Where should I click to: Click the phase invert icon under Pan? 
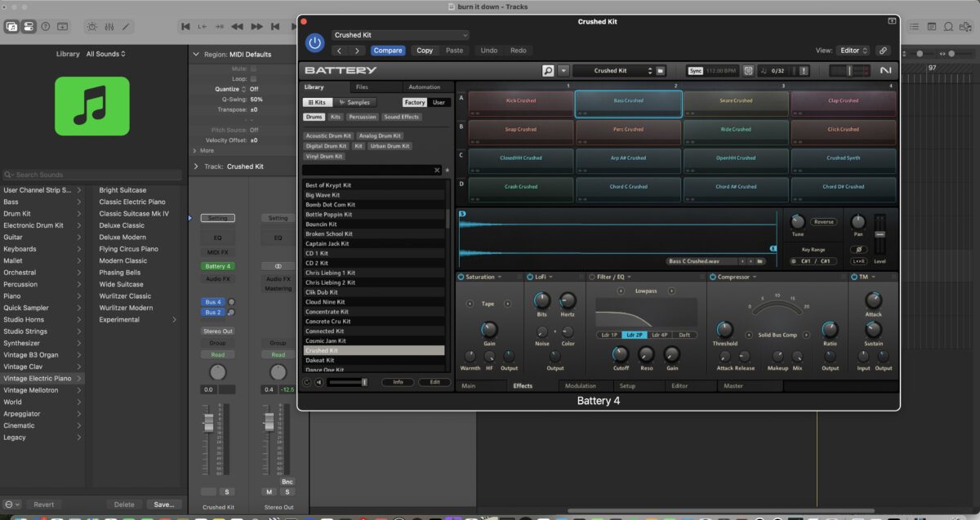857,250
